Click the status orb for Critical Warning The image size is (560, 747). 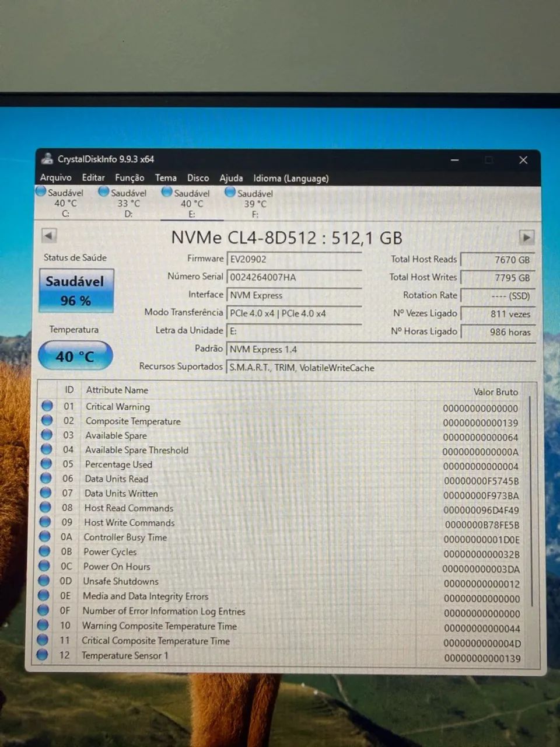pos(48,406)
